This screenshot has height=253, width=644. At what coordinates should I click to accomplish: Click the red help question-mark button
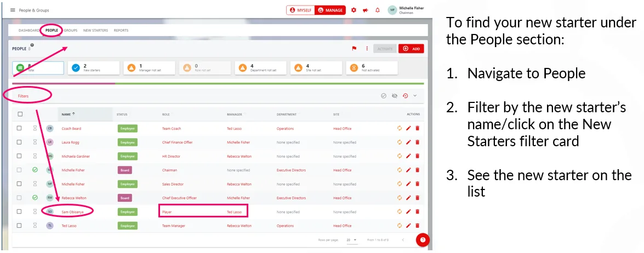422,240
